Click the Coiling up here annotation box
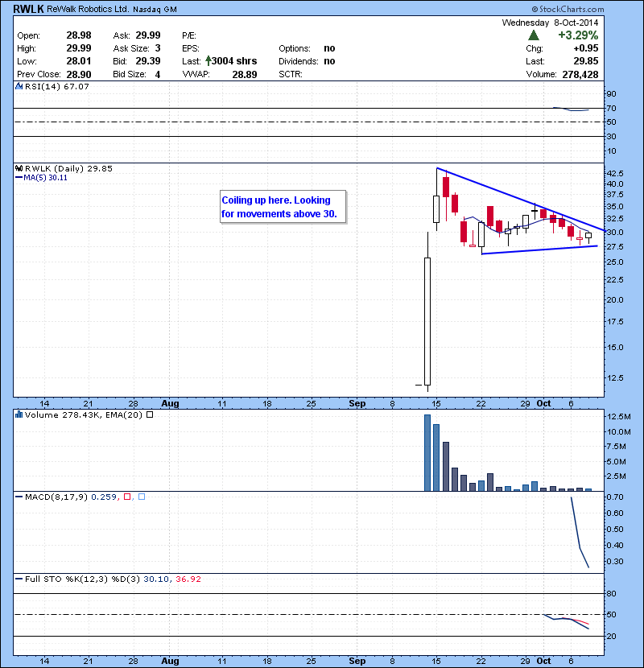 (x=283, y=207)
